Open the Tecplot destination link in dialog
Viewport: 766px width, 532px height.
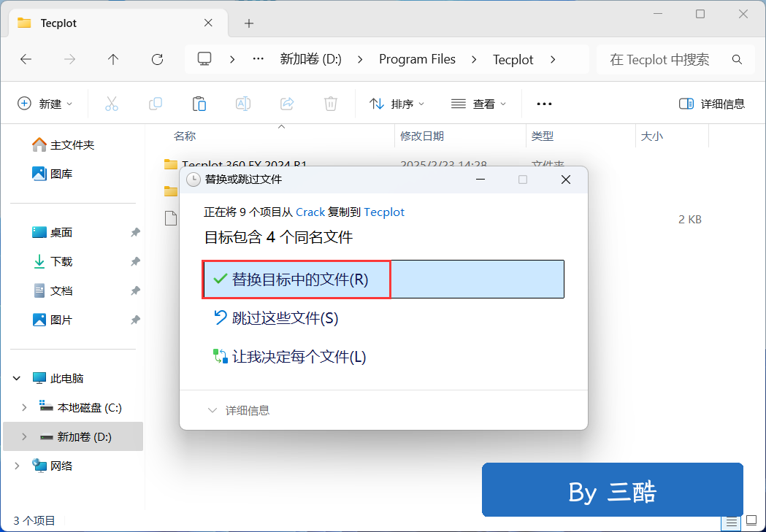384,212
